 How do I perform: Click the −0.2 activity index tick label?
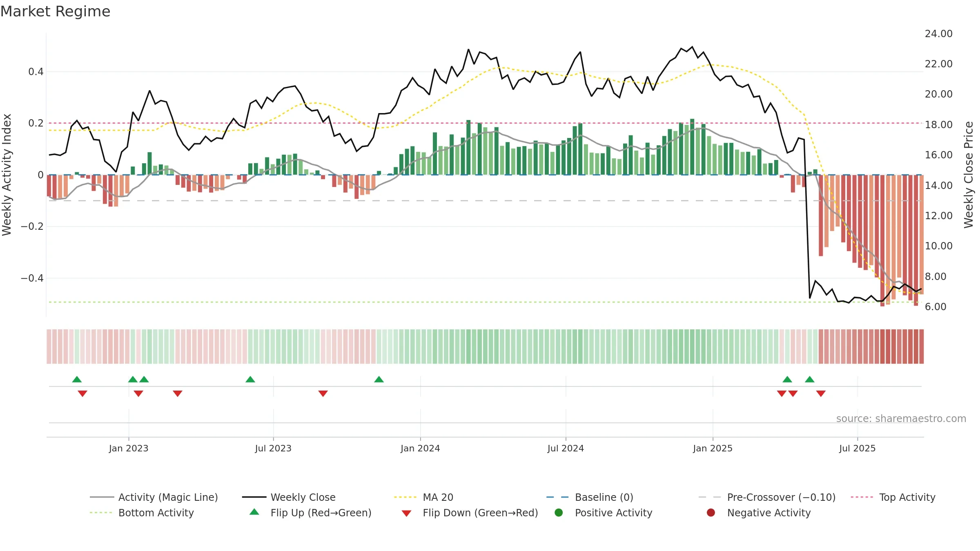[x=32, y=227]
